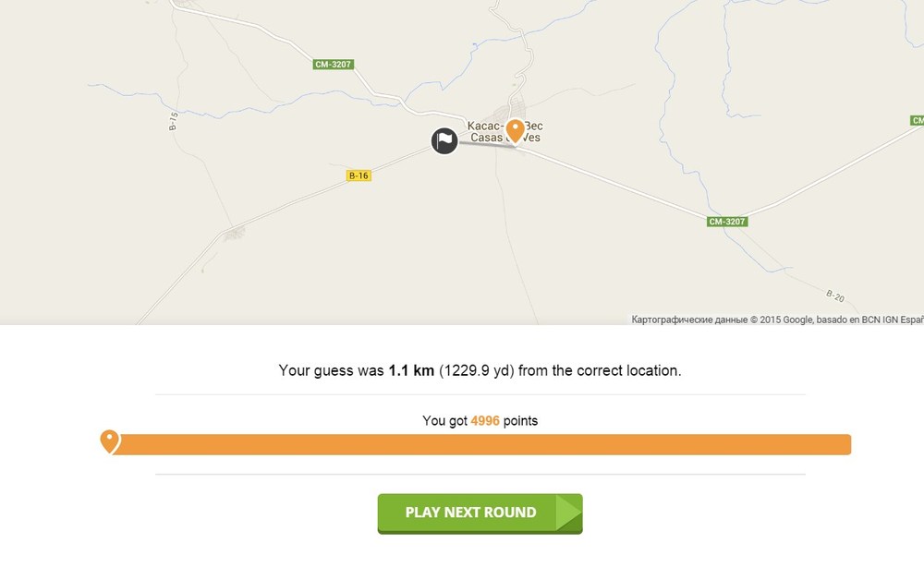Screen dimensions: 924x579
Task: Click the yellow B-16 road badge
Action: [359, 175]
